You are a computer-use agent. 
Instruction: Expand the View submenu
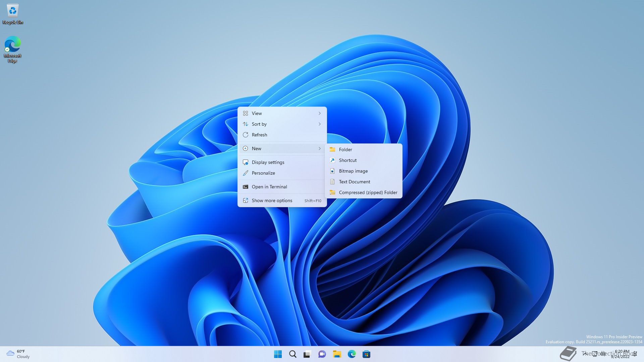click(282, 113)
